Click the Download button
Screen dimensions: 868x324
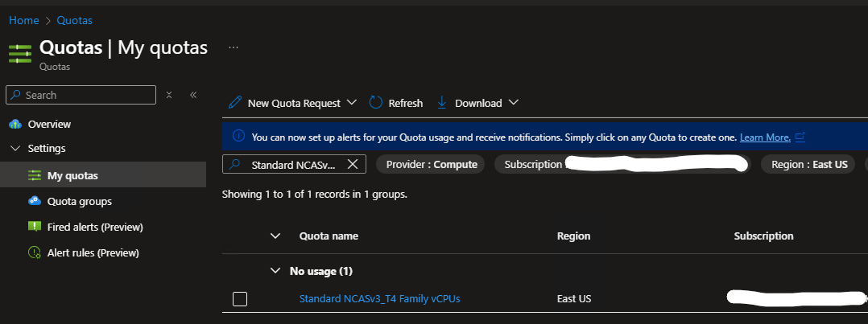477,103
